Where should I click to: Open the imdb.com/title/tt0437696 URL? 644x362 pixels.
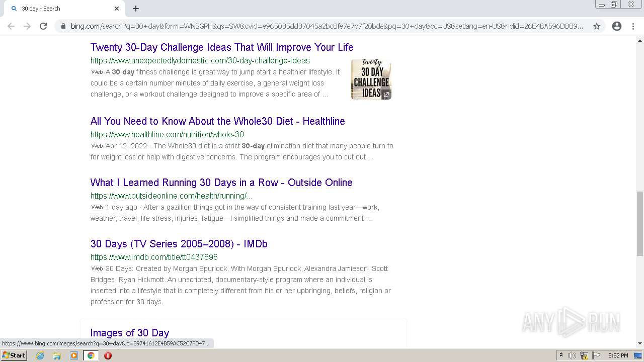[154, 257]
